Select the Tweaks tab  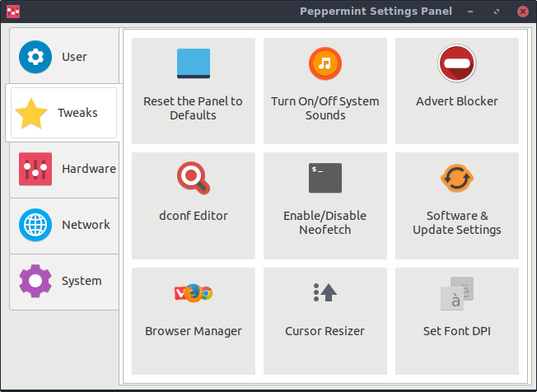click(63, 113)
